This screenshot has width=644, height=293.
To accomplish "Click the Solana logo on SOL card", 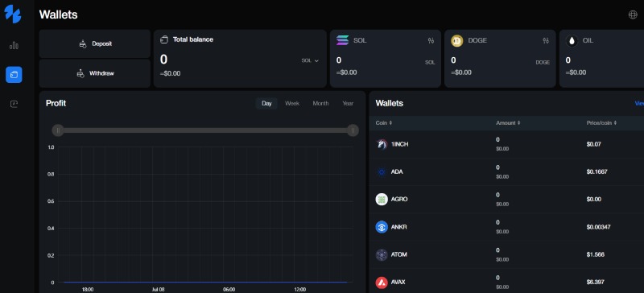I will [x=342, y=40].
